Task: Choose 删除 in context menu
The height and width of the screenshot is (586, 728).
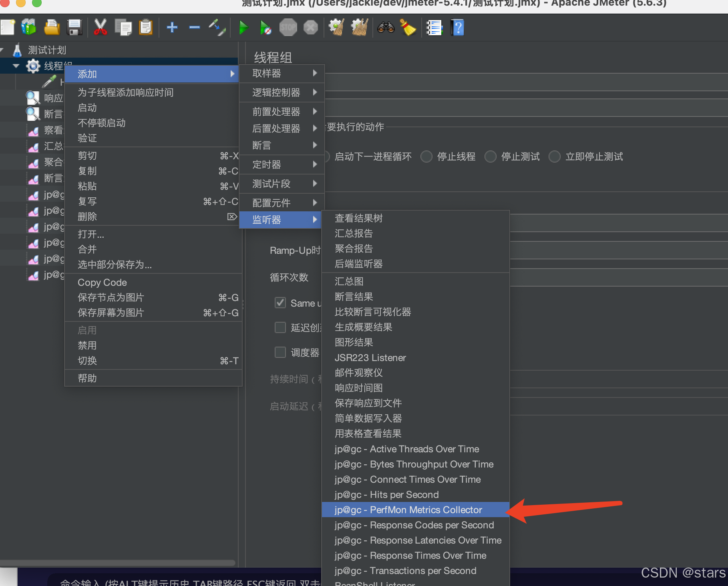Action: 153,217
